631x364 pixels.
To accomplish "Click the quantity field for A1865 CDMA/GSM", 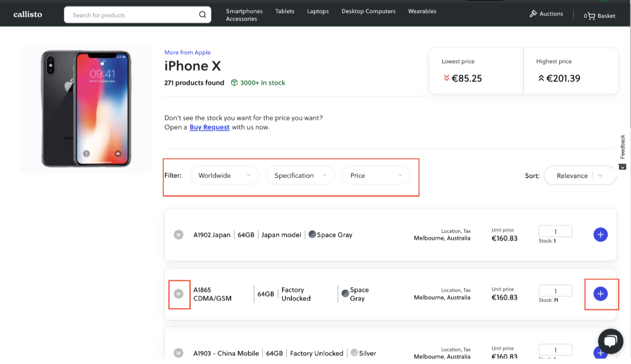I will point(555,290).
